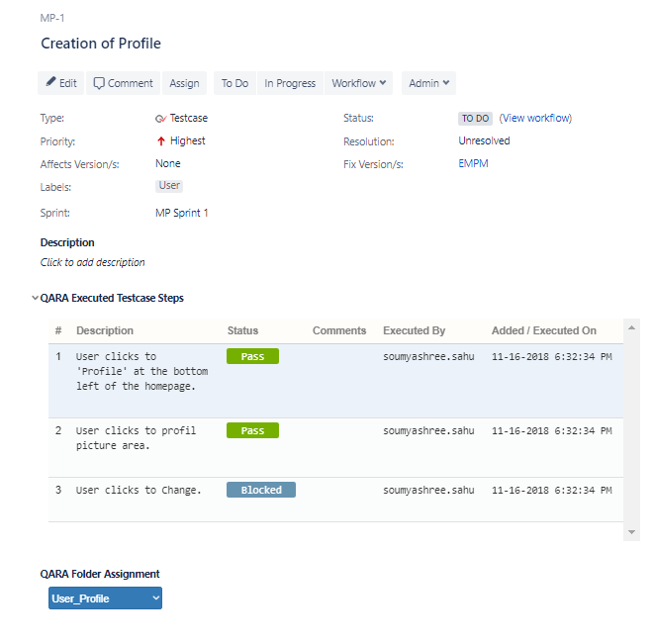654x644 pixels.
Task: Open the Comment button
Action: [123, 83]
